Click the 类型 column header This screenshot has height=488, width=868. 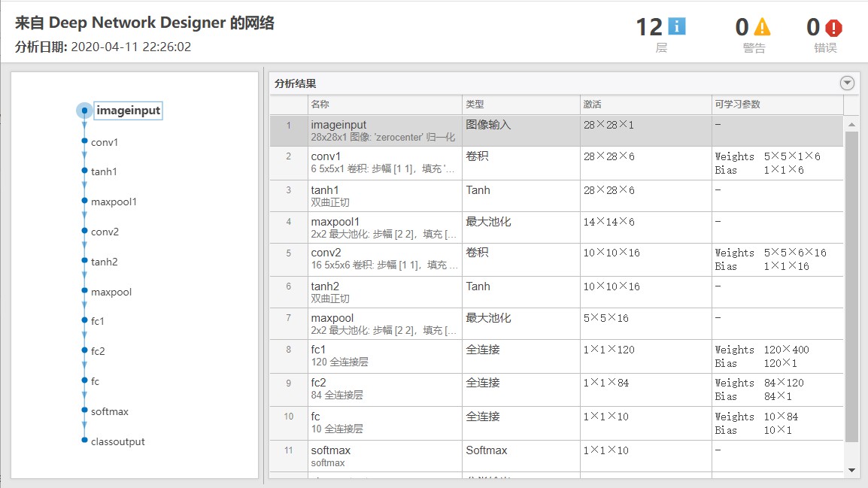[x=474, y=105]
